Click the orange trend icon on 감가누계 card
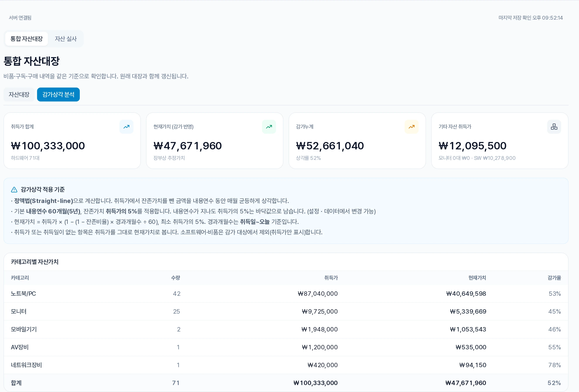 (411, 127)
